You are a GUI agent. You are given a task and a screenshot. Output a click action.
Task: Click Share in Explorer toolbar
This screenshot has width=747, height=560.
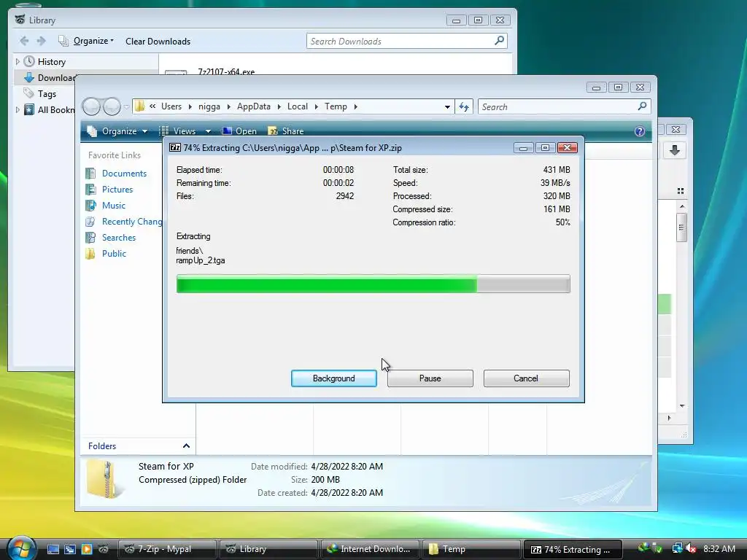(x=286, y=131)
